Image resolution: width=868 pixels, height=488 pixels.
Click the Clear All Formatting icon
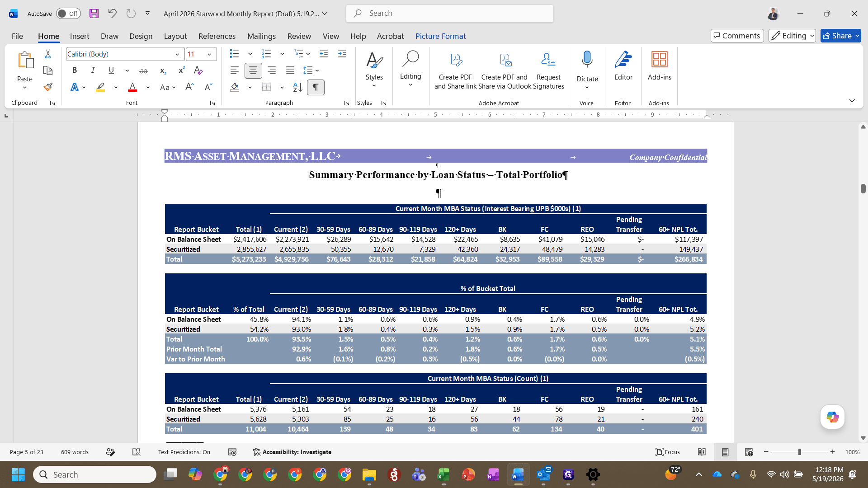click(x=198, y=70)
